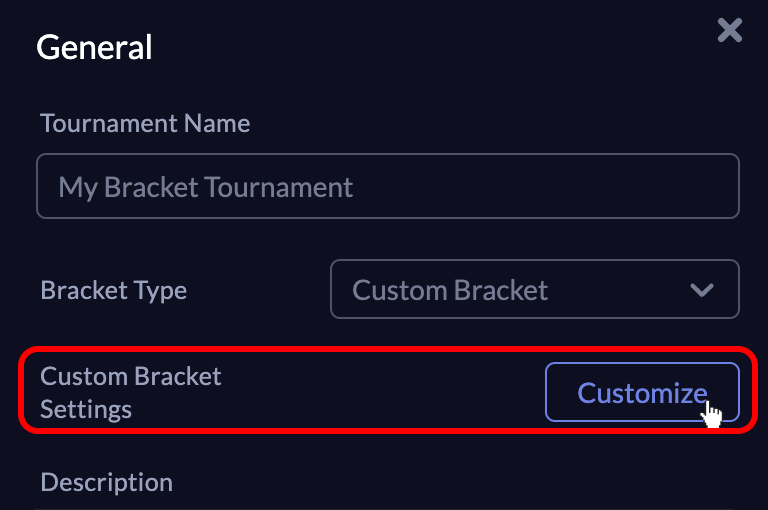768x510 pixels.
Task: Click the Custom Bracket text in dropdown
Action: click(x=450, y=290)
